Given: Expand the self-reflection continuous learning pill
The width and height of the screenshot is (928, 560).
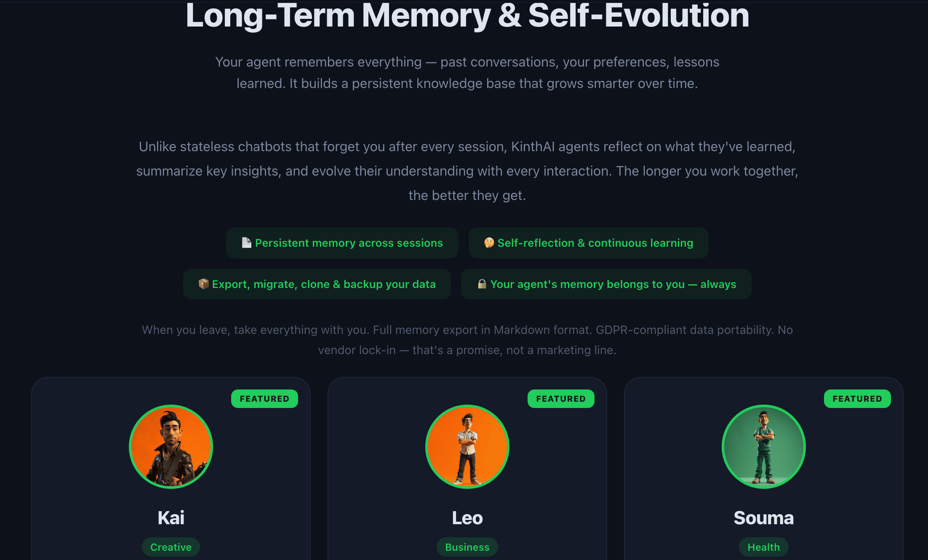Looking at the screenshot, I should (x=588, y=243).
